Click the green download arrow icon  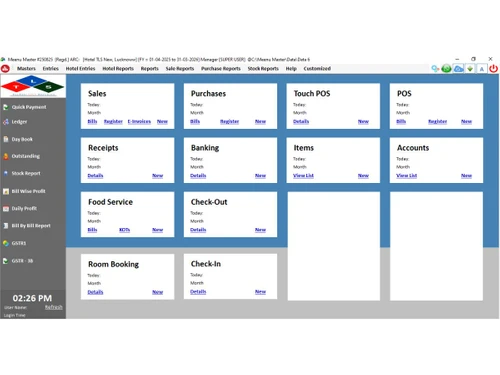[x=470, y=69]
